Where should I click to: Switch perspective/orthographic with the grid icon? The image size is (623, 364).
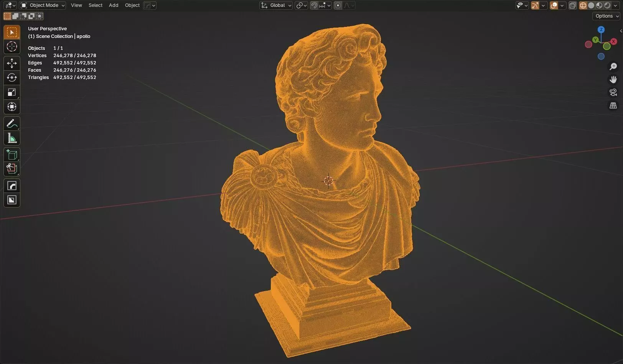pos(613,105)
